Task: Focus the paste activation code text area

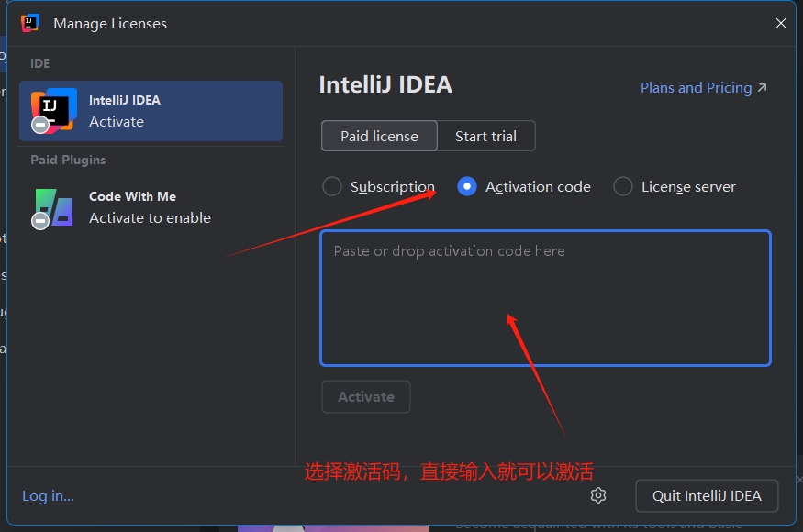Action: pos(545,298)
